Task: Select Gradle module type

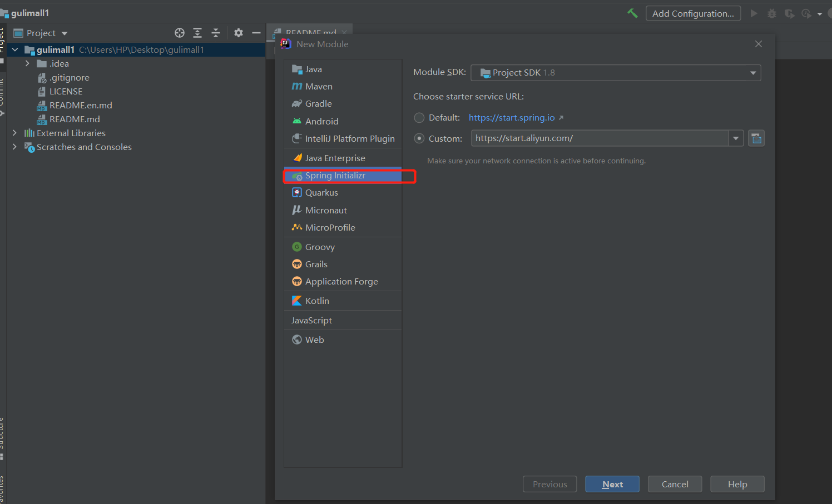Action: (343, 103)
